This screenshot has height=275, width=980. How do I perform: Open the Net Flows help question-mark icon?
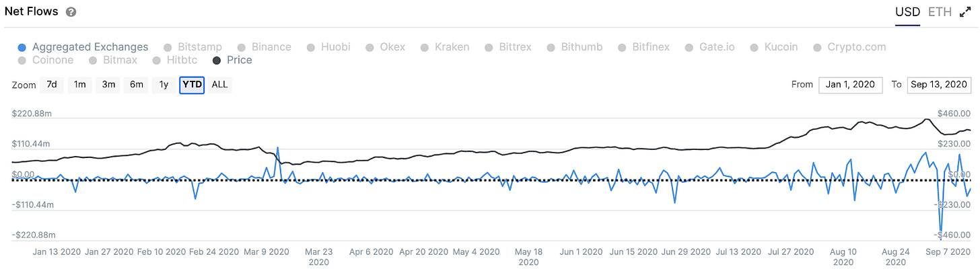coord(71,12)
